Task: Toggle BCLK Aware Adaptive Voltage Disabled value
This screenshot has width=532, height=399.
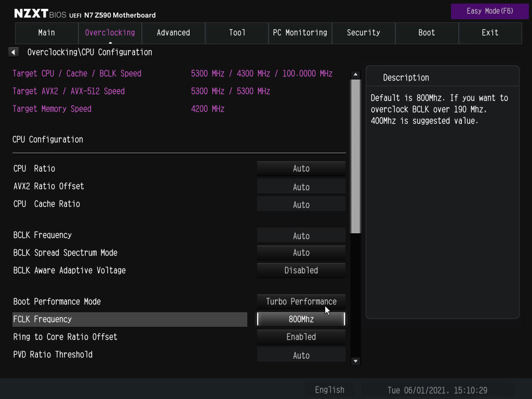Action: (x=301, y=270)
